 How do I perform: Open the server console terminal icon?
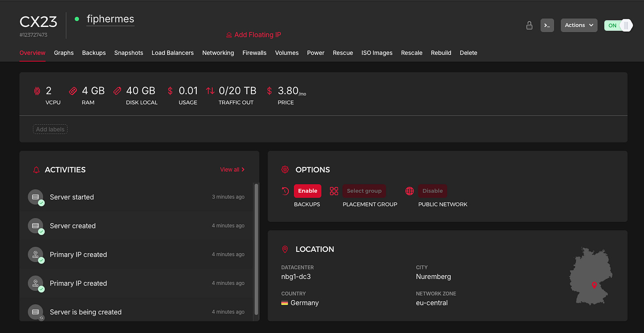coord(547,25)
